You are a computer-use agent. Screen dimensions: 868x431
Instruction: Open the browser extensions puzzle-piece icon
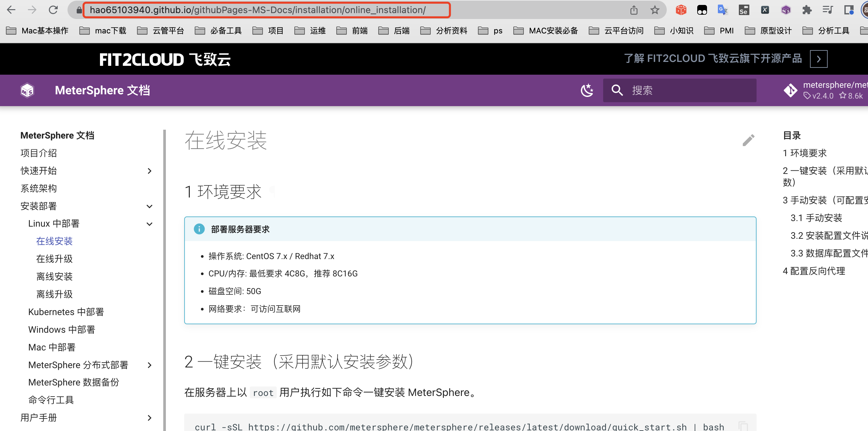(x=807, y=10)
